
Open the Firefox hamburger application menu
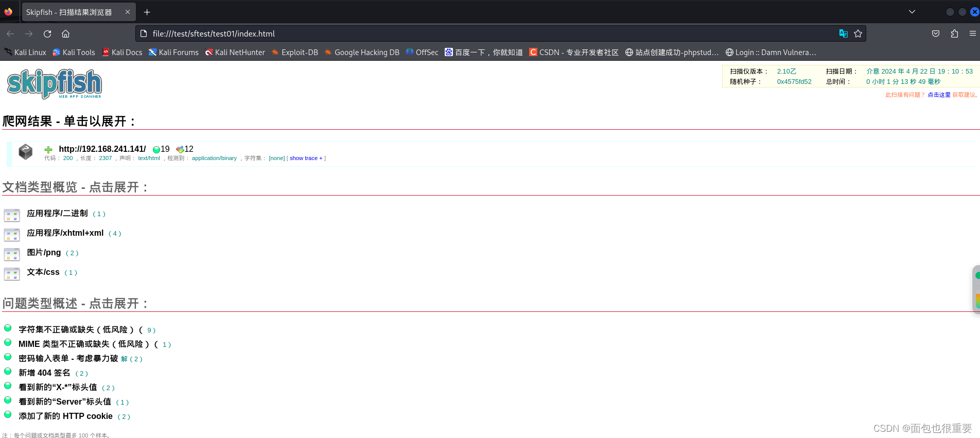click(x=972, y=34)
